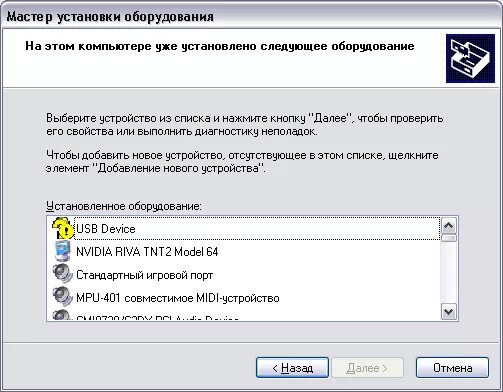Click the scrollbar thumb in the hardware list
Screen dimensions: 503x392
[x=449, y=238]
